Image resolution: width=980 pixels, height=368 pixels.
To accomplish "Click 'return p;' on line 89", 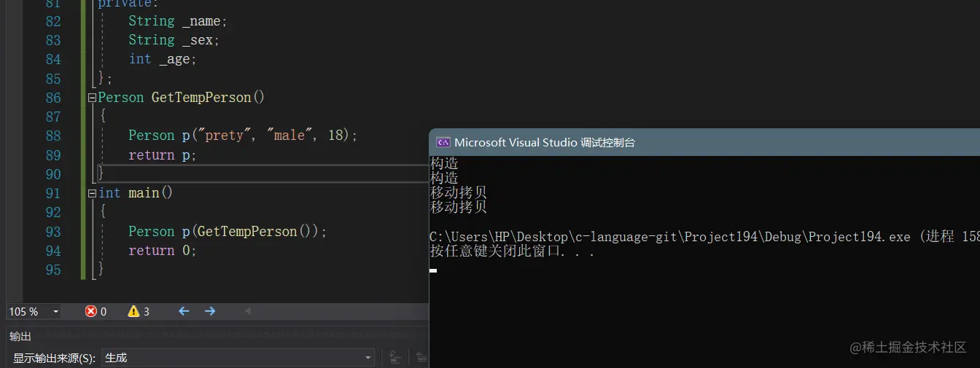I will pyautogui.click(x=163, y=155).
